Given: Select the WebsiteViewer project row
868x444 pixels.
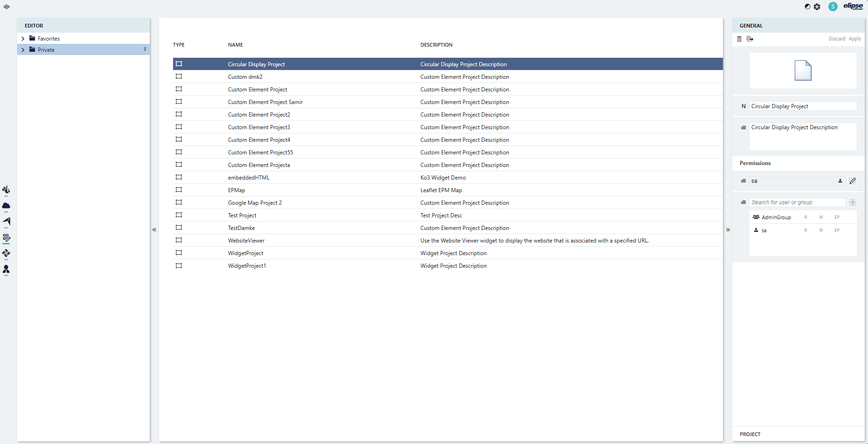Looking at the screenshot, I should click(246, 241).
